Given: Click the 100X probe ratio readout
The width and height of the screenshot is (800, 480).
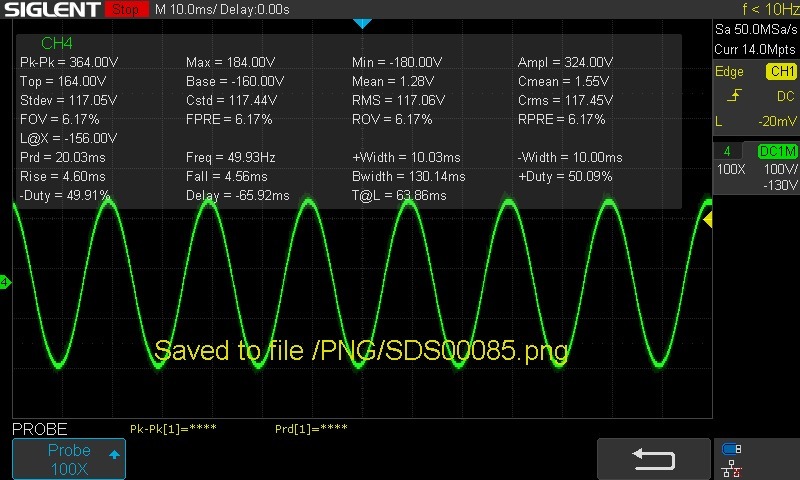Looking at the screenshot, I should point(731,169).
